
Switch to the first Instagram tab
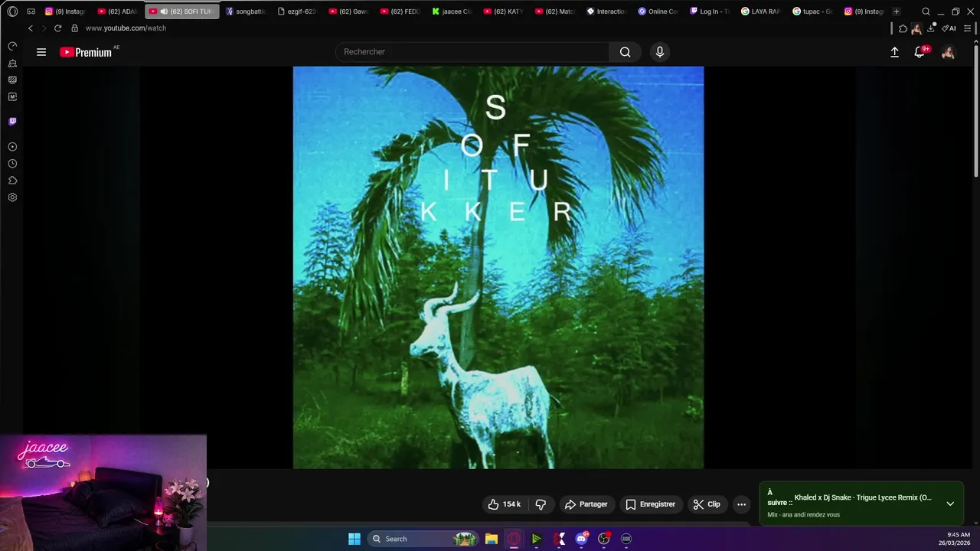(65, 11)
